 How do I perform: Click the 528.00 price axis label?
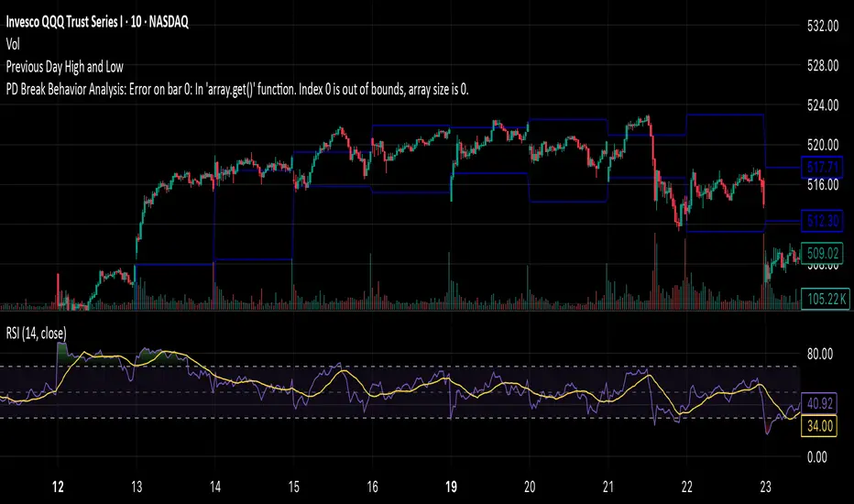(823, 65)
